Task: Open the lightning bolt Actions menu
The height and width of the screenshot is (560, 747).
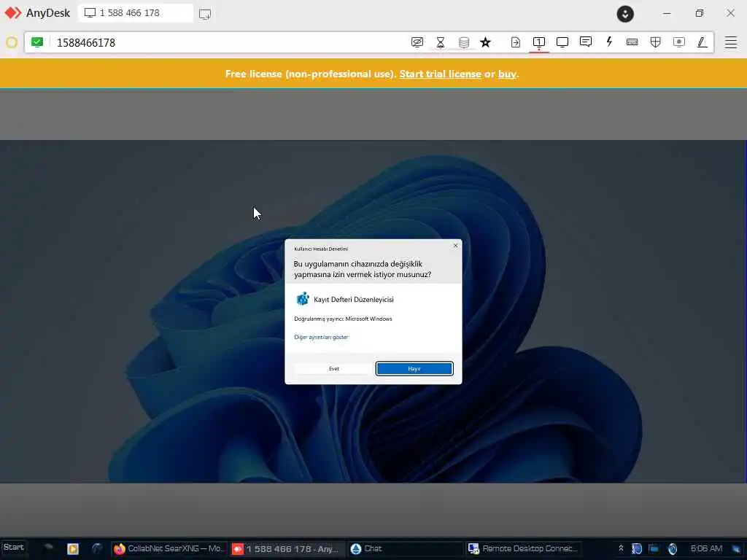Action: pyautogui.click(x=609, y=42)
